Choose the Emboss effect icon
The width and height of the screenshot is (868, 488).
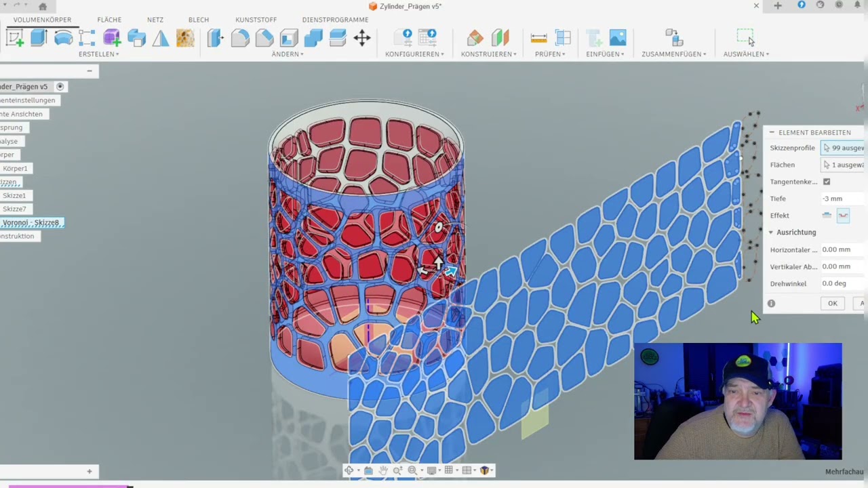[827, 216]
